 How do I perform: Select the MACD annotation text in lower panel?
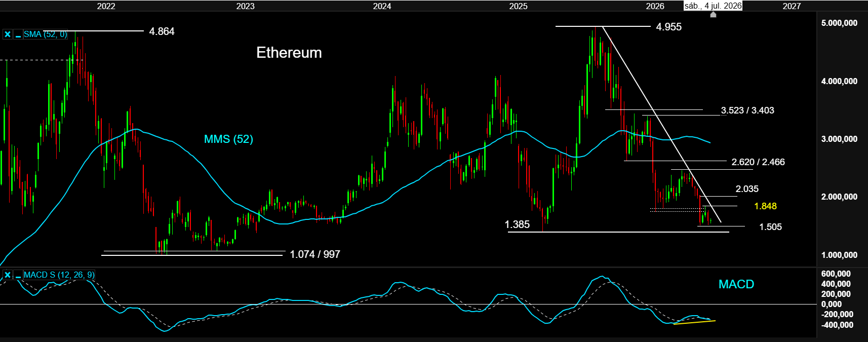[736, 284]
